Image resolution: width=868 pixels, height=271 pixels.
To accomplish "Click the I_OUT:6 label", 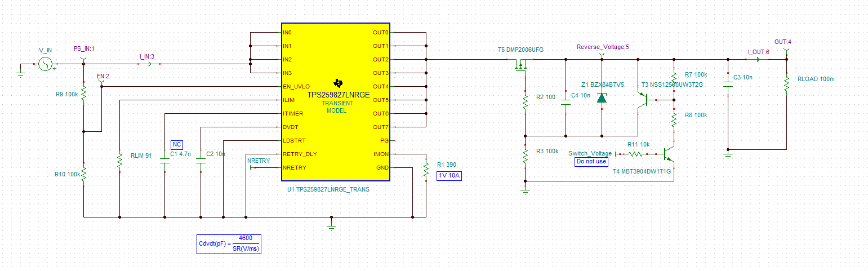I will (x=758, y=52).
